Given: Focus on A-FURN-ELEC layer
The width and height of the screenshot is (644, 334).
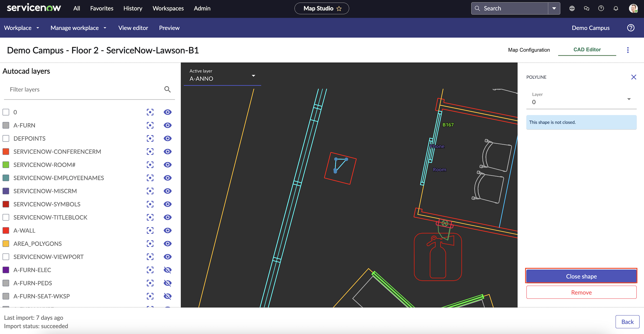Looking at the screenshot, I should point(150,270).
